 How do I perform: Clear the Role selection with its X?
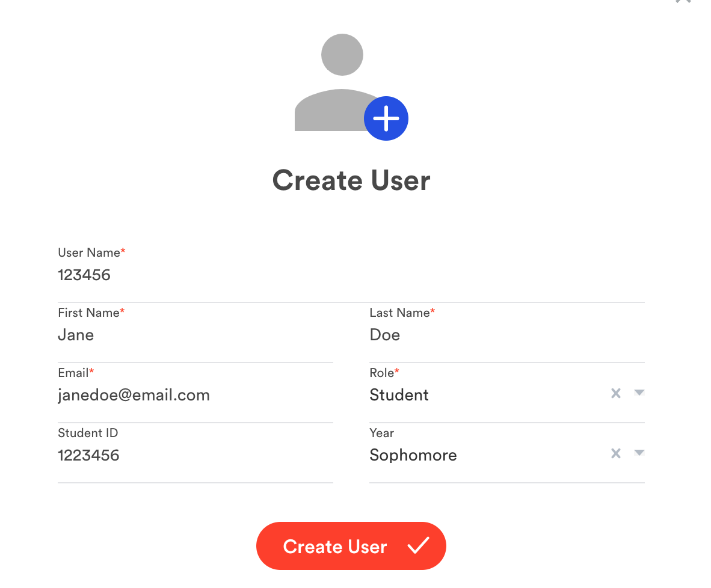pyautogui.click(x=615, y=393)
